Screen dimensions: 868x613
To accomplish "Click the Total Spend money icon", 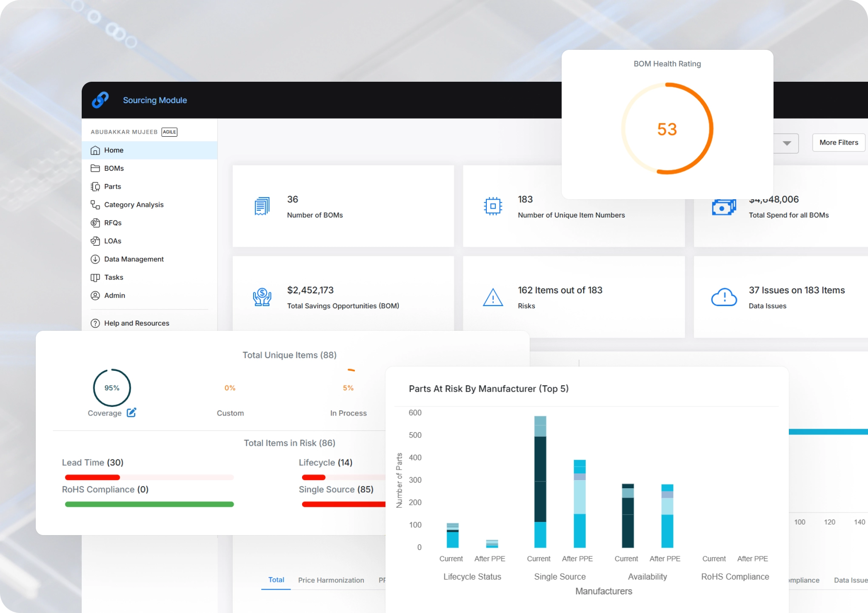I will tap(724, 207).
